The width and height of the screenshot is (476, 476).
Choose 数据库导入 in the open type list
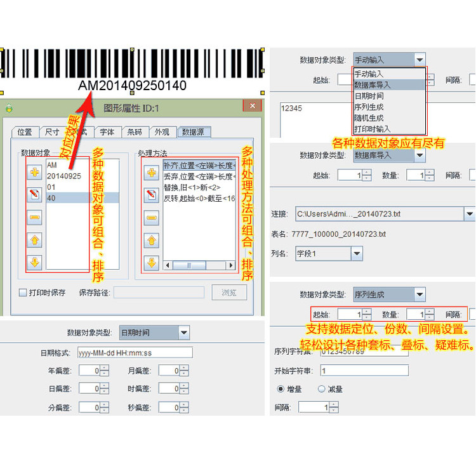389,84
